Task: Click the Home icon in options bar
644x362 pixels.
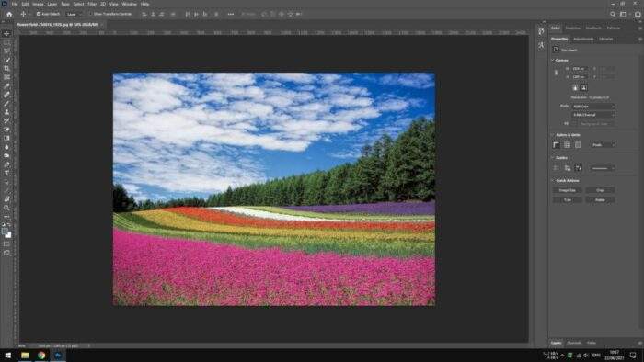Action: (x=9, y=14)
